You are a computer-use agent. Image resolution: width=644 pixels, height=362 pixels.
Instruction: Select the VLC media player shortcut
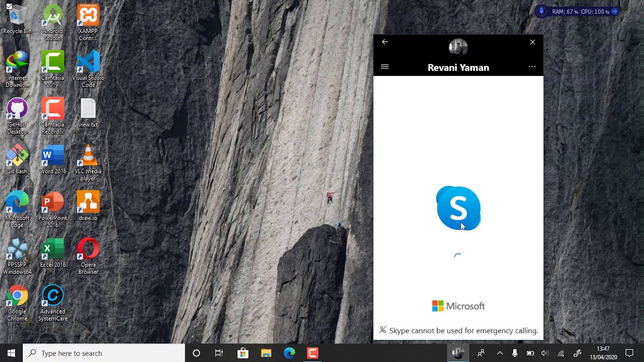click(88, 163)
